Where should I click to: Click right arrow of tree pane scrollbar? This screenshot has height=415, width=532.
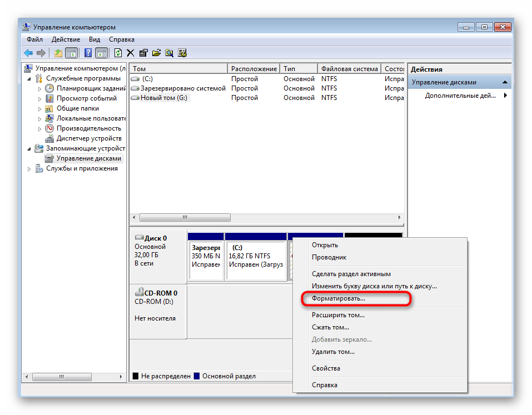point(121,377)
